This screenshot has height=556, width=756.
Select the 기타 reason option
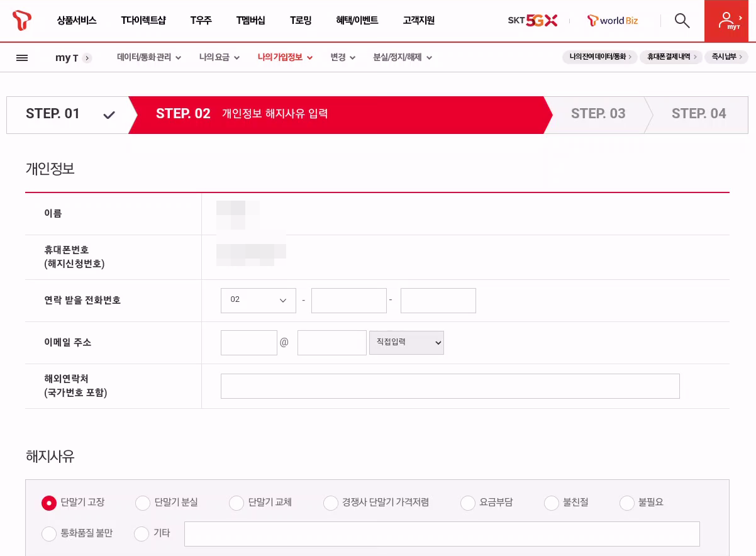click(x=142, y=533)
